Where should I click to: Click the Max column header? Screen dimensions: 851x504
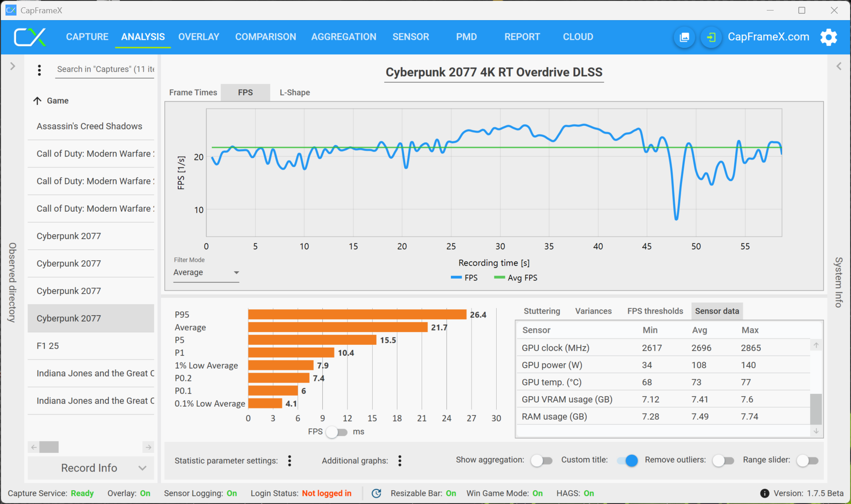pyautogui.click(x=750, y=330)
